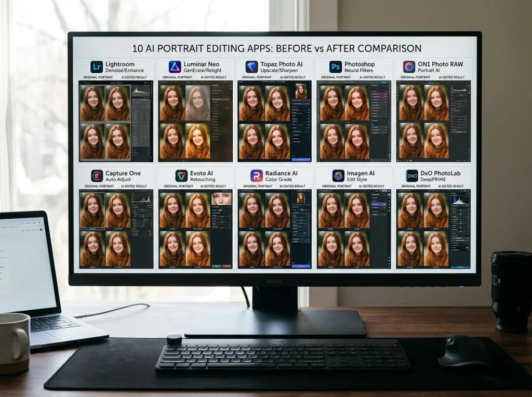Click the Lightroom Lr app icon
This screenshot has width=532, height=397.
(96, 67)
